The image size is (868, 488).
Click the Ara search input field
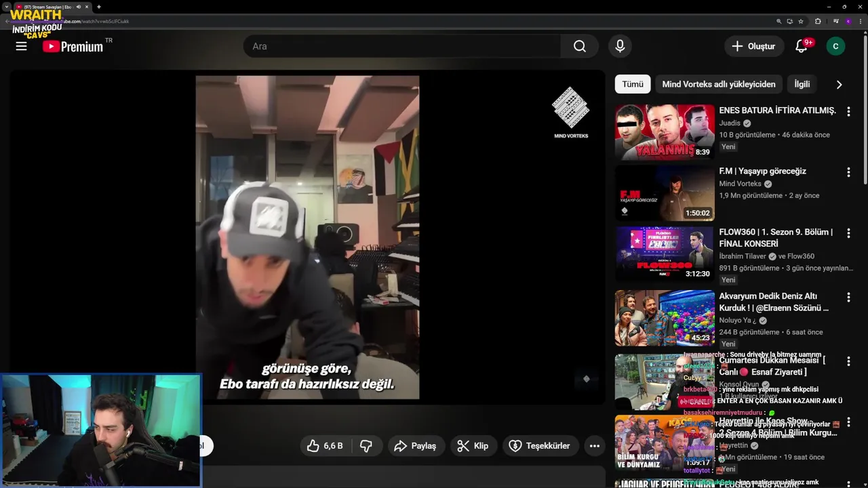click(x=402, y=46)
